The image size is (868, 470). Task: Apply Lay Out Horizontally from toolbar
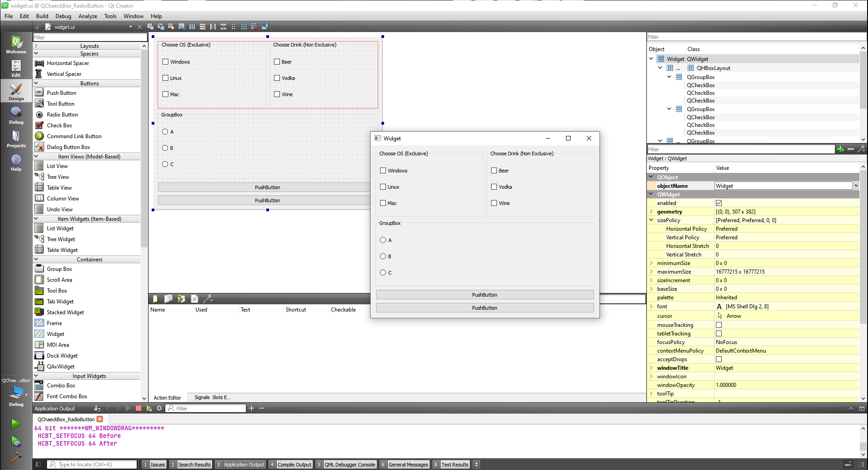(x=192, y=27)
